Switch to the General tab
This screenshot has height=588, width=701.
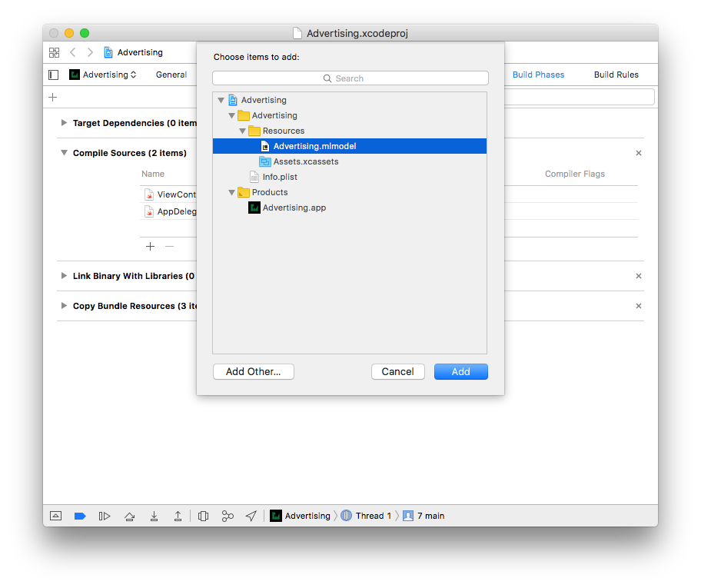[171, 75]
